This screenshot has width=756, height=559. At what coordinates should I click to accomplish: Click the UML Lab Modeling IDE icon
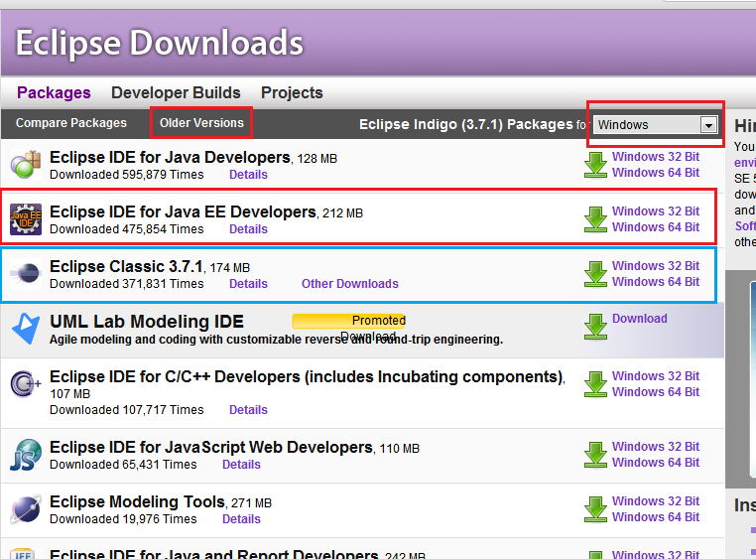(x=26, y=329)
